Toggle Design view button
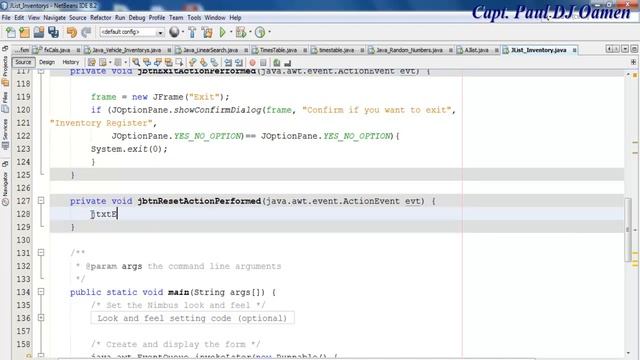640x360 pixels. tap(47, 62)
